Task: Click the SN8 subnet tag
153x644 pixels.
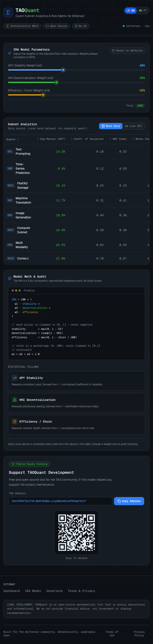Action: click(10, 168)
